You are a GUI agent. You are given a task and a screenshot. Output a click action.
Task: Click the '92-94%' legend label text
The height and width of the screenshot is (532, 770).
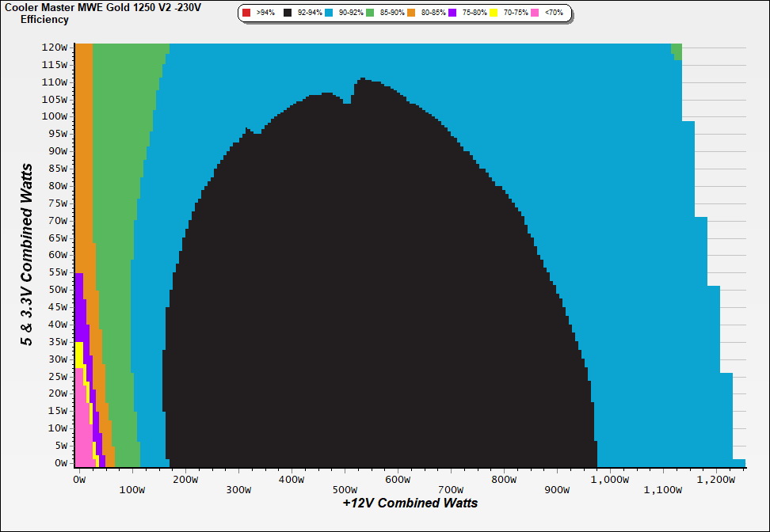click(309, 13)
